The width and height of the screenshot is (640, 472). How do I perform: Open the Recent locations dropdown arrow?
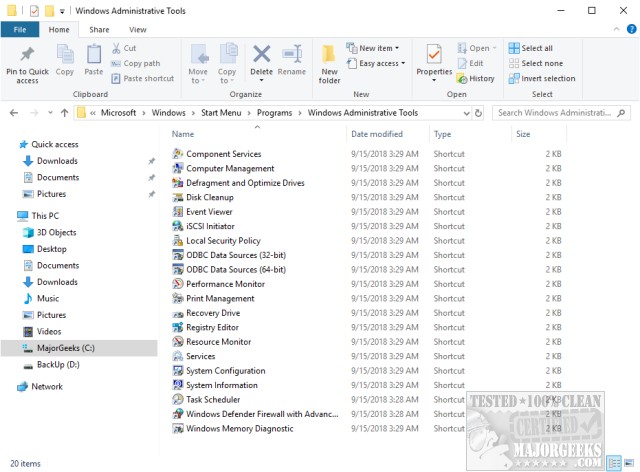click(x=50, y=113)
